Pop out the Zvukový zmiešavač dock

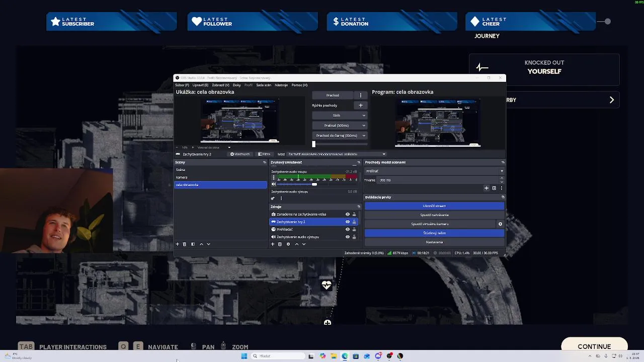[359, 162]
